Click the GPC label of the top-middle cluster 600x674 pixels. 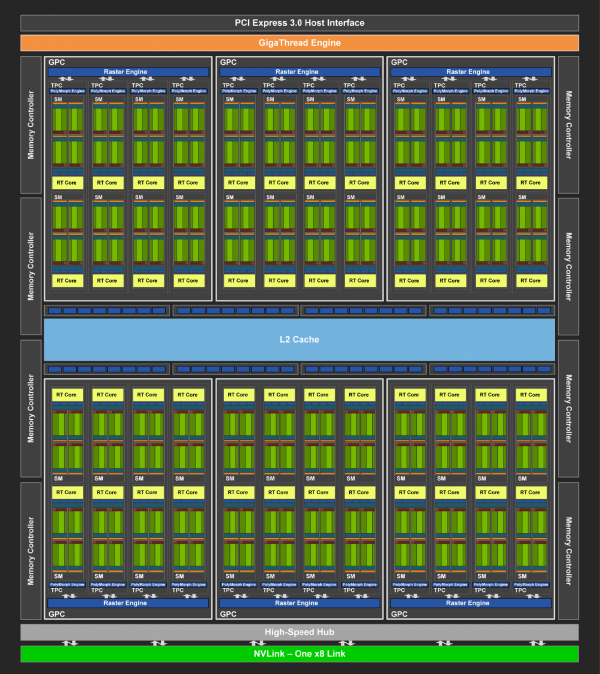pos(228,62)
